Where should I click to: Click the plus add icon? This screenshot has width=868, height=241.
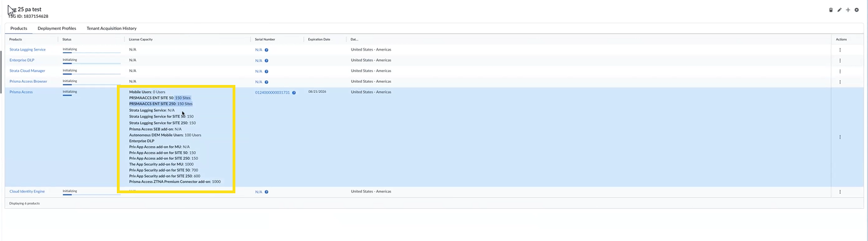click(848, 10)
